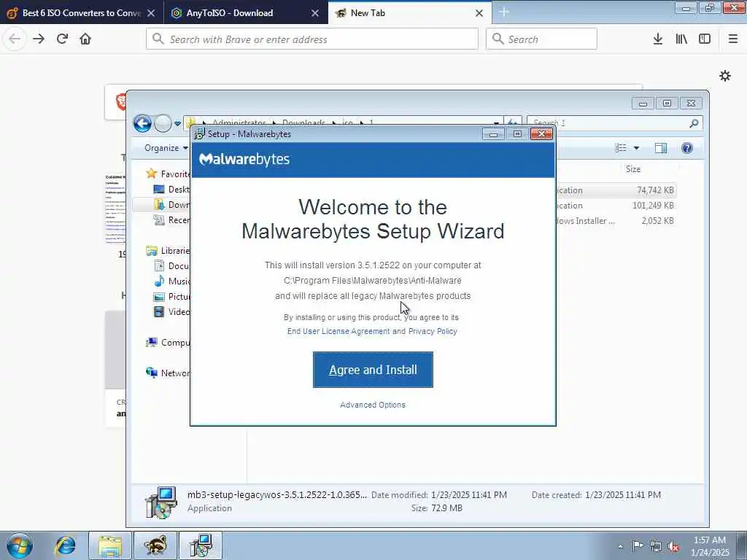Open browser hamburger menu
747x560 pixels.
click(732, 39)
